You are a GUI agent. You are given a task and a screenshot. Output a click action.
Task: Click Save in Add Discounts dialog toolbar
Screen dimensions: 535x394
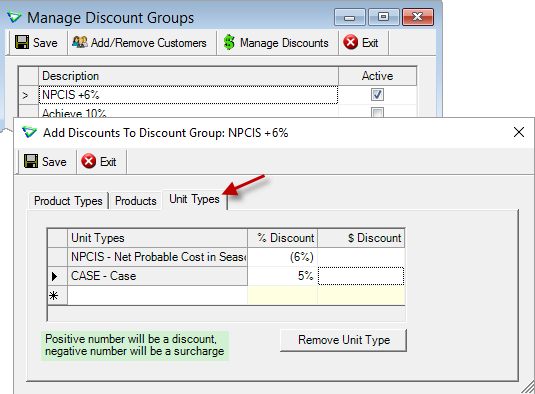(x=45, y=161)
